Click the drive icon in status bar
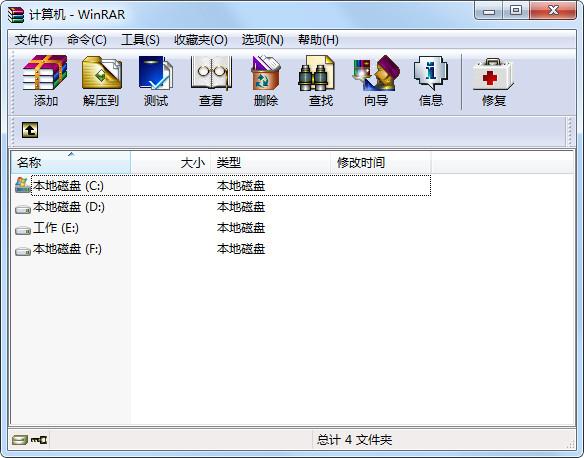The height and width of the screenshot is (458, 584). [x=19, y=440]
